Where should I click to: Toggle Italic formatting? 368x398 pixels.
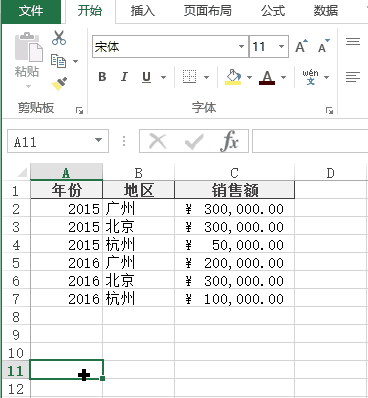[124, 77]
